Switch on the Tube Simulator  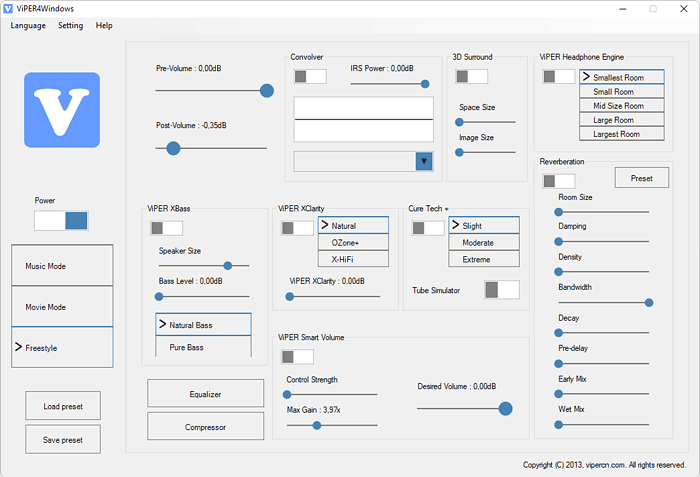502,290
